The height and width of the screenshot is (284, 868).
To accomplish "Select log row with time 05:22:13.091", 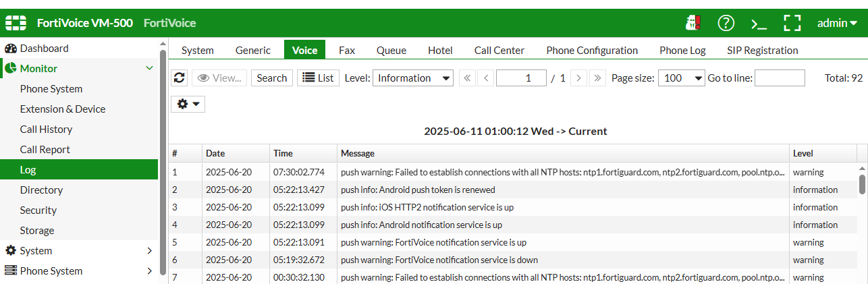I will (513, 242).
